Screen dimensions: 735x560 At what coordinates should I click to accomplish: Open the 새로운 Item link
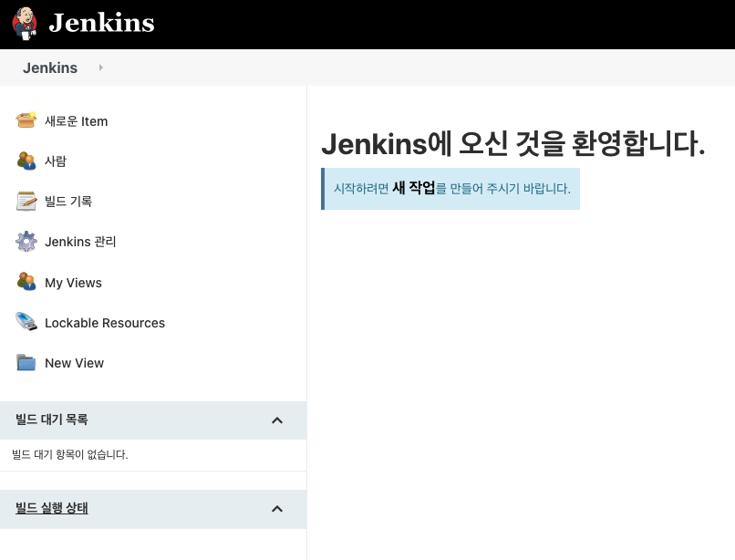(x=77, y=121)
